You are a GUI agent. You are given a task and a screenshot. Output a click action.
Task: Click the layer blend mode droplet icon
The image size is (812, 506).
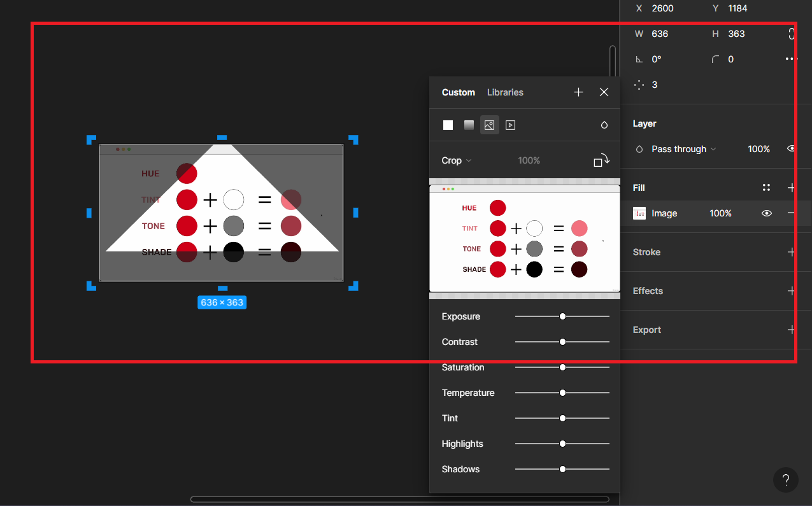[x=639, y=149]
